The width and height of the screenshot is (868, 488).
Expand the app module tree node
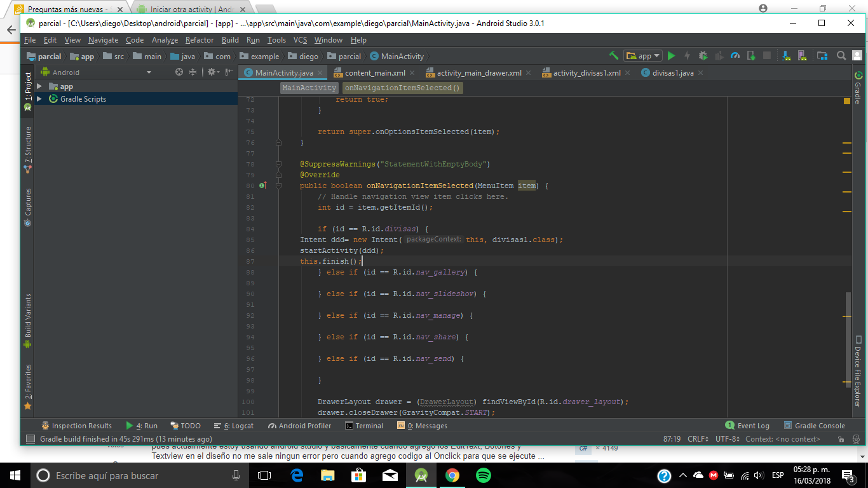click(39, 86)
